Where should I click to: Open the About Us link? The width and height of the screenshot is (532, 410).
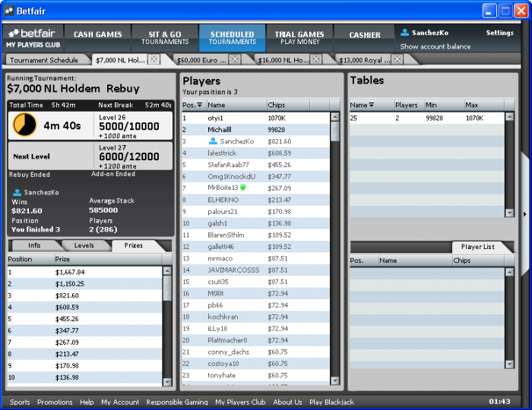coord(288,402)
